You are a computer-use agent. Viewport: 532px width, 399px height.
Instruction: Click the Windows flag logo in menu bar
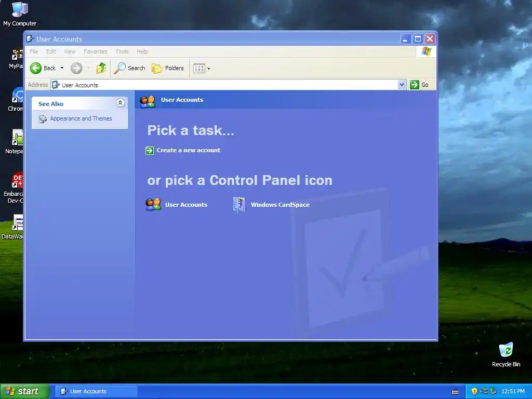click(426, 51)
